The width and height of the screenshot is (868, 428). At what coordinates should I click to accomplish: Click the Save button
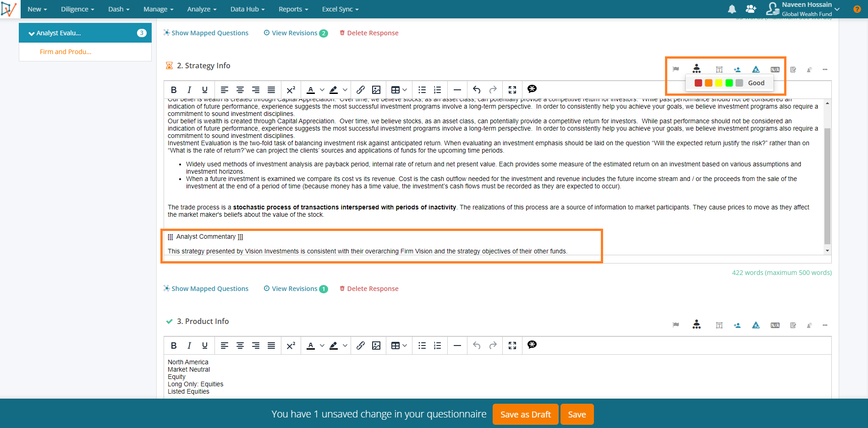coord(577,414)
